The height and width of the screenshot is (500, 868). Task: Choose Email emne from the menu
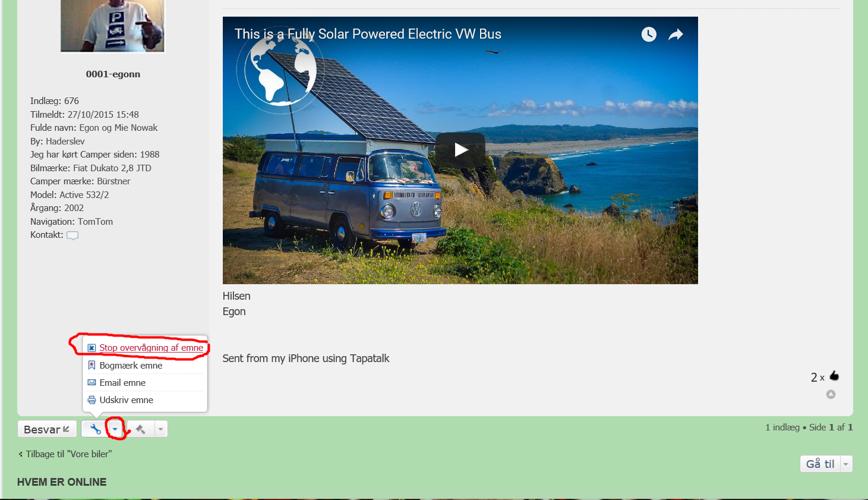pyautogui.click(x=122, y=382)
